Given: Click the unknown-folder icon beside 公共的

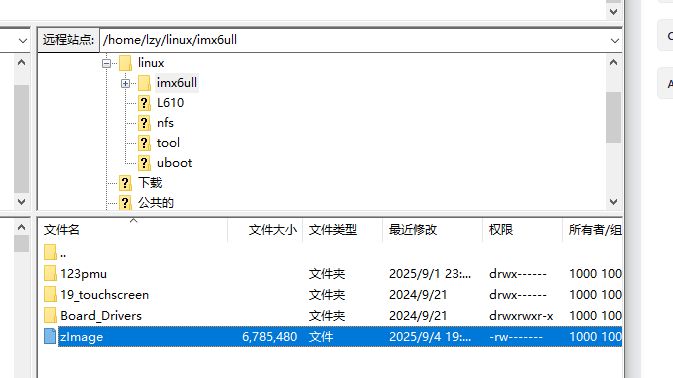Looking at the screenshot, I should [x=125, y=202].
